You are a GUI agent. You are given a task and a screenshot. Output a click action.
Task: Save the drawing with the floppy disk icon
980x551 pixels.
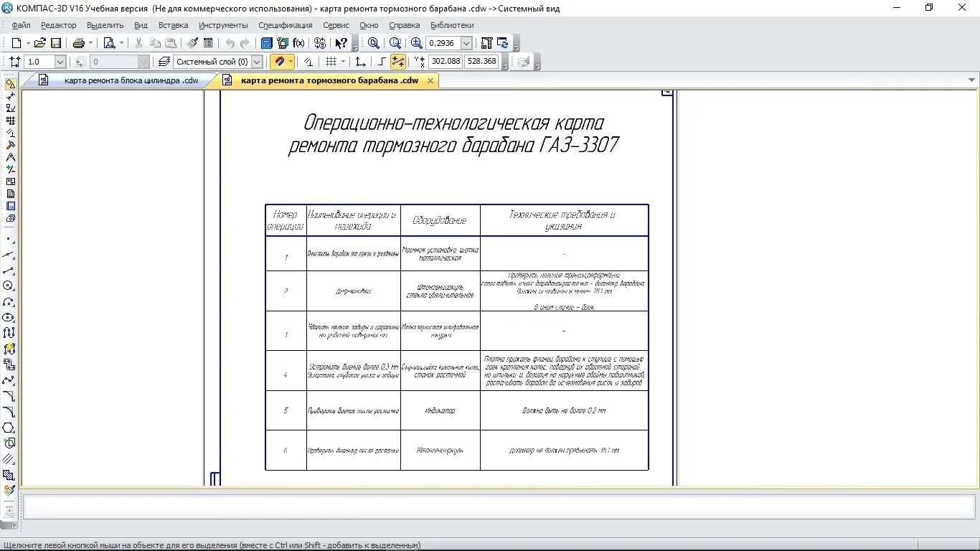click(55, 43)
